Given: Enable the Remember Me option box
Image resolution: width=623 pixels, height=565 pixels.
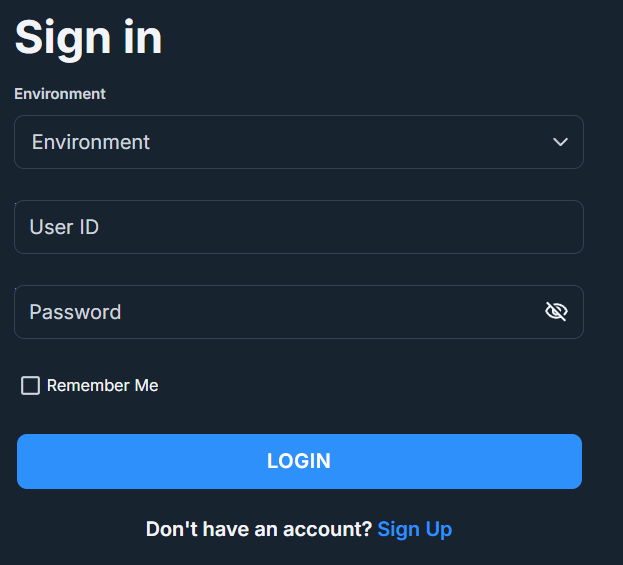Looking at the screenshot, I should pos(30,385).
